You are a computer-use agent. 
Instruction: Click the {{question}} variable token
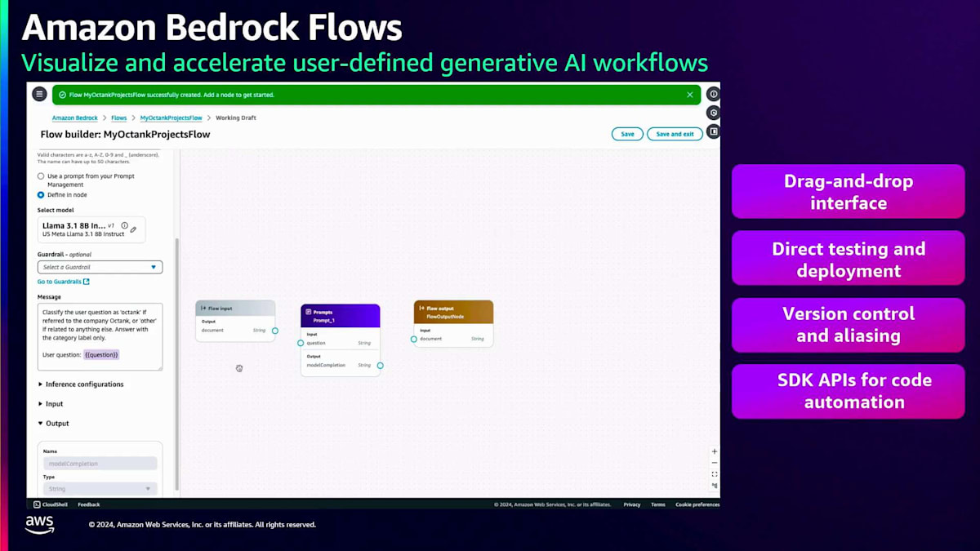(102, 355)
